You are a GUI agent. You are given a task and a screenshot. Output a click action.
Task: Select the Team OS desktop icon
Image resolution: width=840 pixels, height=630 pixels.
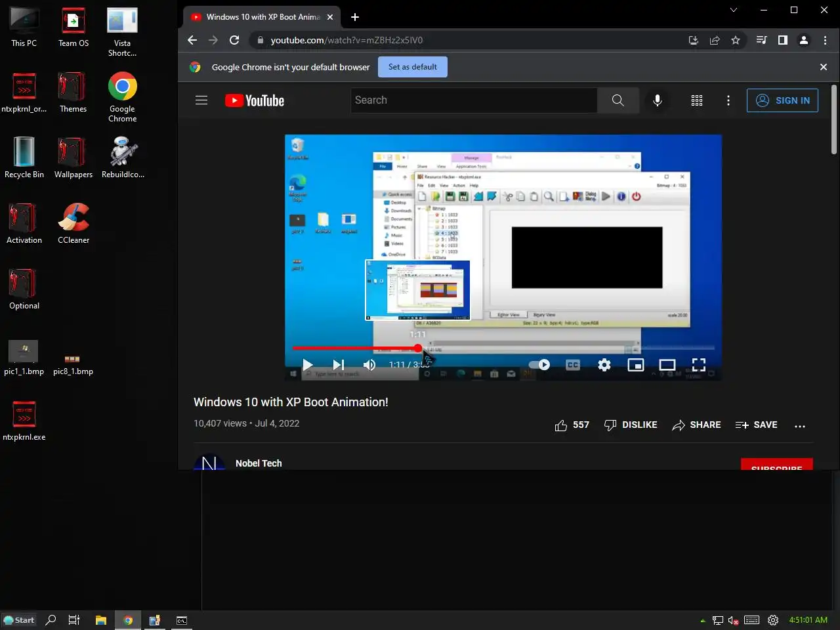coord(73,28)
